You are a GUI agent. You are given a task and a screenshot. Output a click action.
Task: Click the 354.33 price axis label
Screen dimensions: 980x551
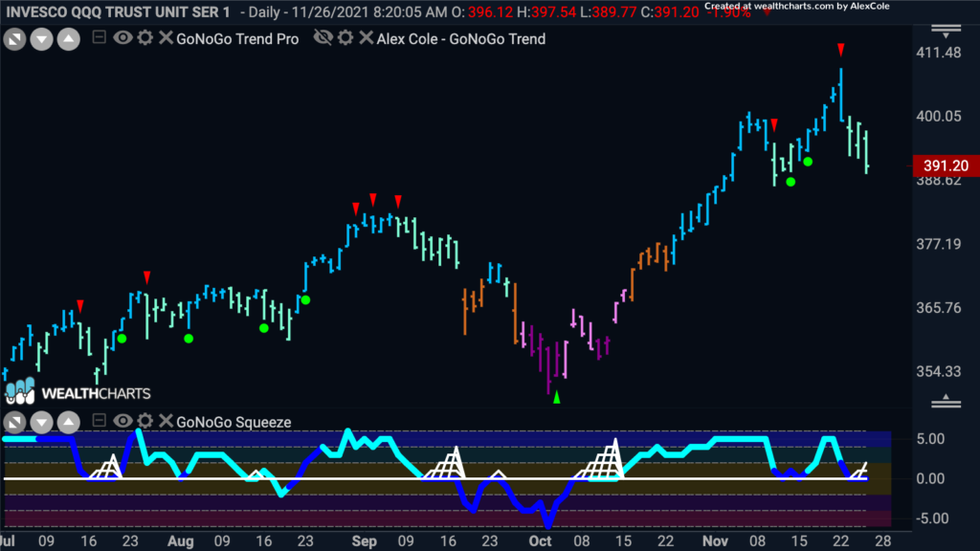pyautogui.click(x=939, y=372)
